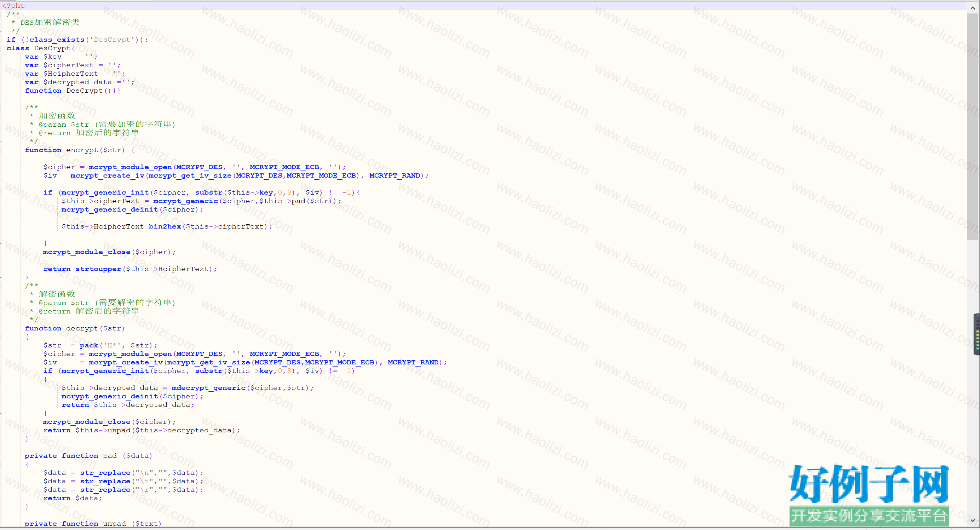Click the 'var $key' declaration line
980x530 pixels.
(61, 57)
